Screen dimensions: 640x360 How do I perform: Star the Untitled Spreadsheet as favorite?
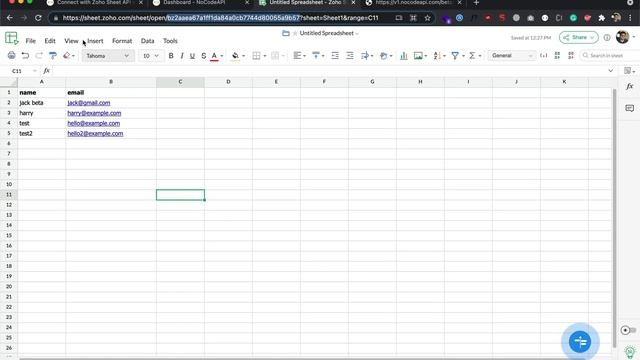(x=295, y=33)
